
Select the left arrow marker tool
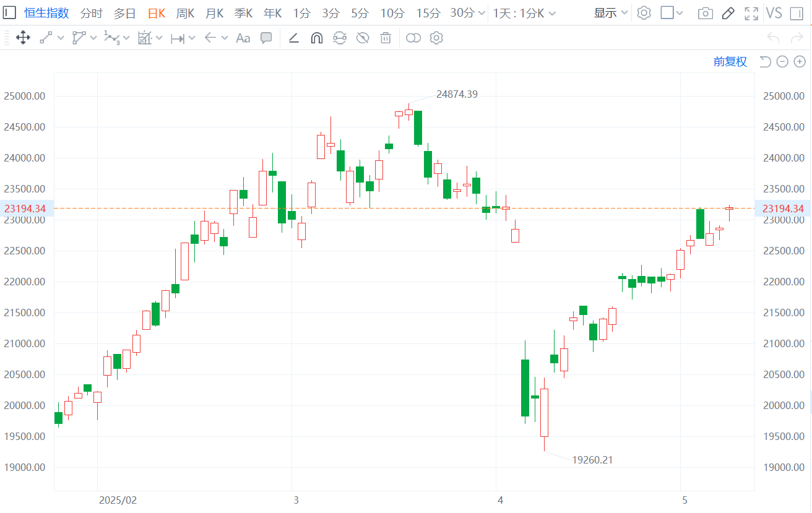click(210, 38)
